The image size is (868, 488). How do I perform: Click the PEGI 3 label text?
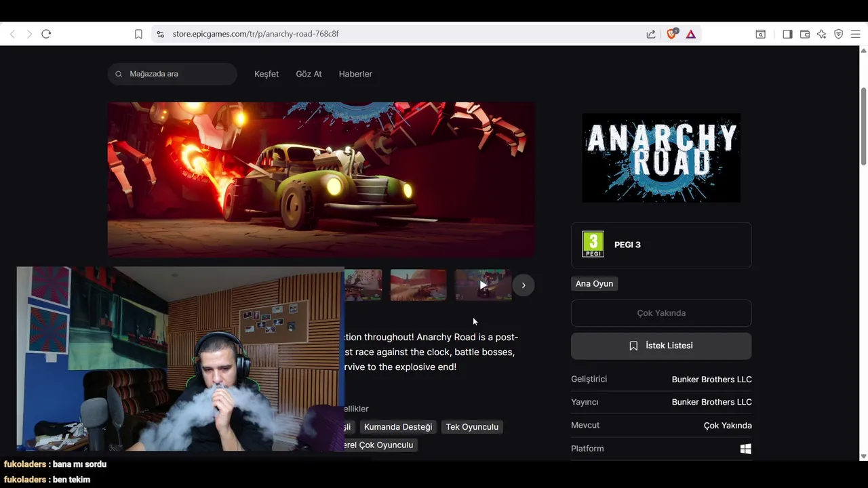(x=627, y=245)
